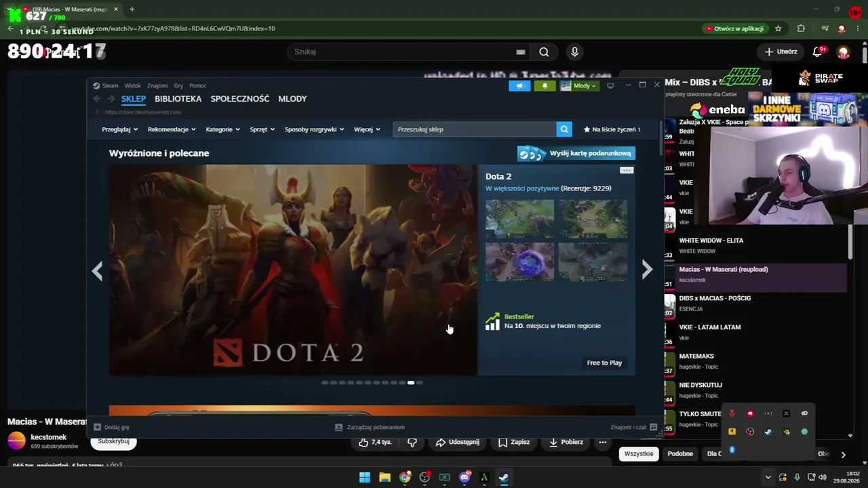Dislike the YouTube video
868x488 pixels.
coord(412,442)
